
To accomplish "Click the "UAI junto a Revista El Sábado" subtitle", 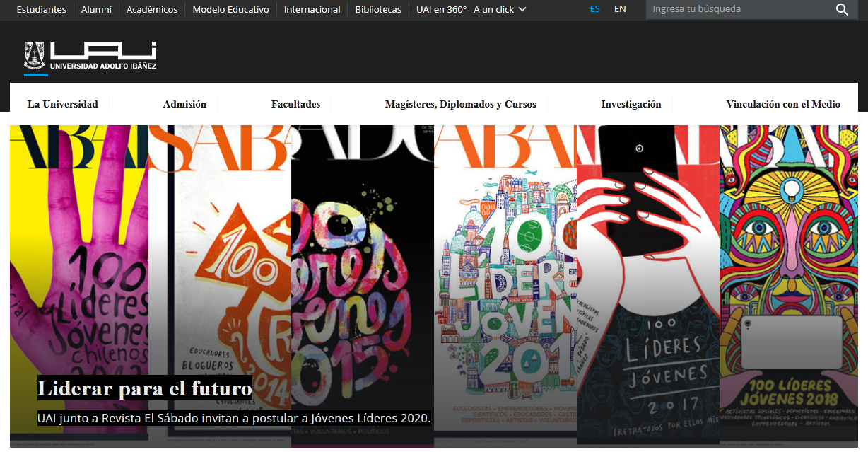I will click(234, 418).
